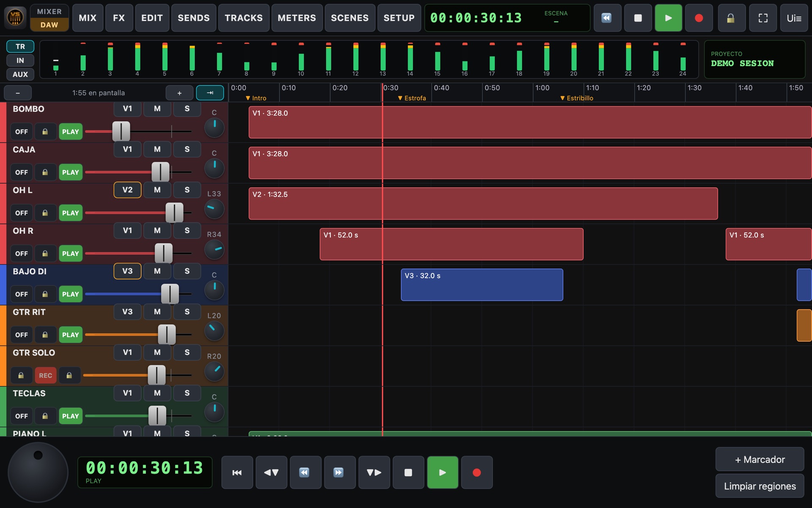Click the return-to-start transport button
Screen dimensions: 812x508
[237, 472]
